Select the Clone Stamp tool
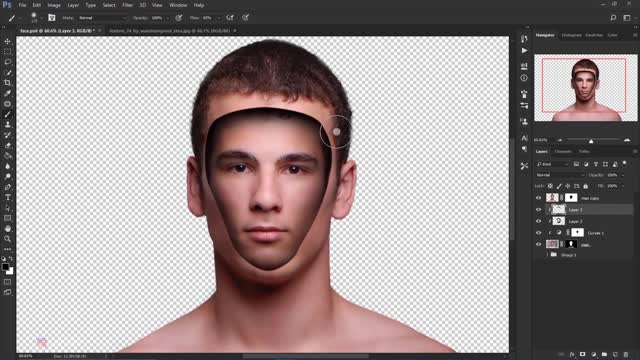The image size is (640, 360). coord(7,124)
